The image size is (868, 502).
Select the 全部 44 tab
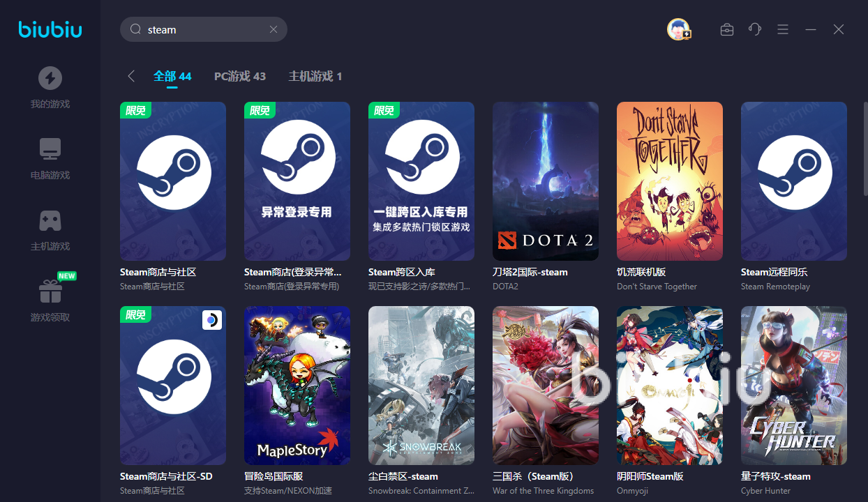tap(172, 76)
